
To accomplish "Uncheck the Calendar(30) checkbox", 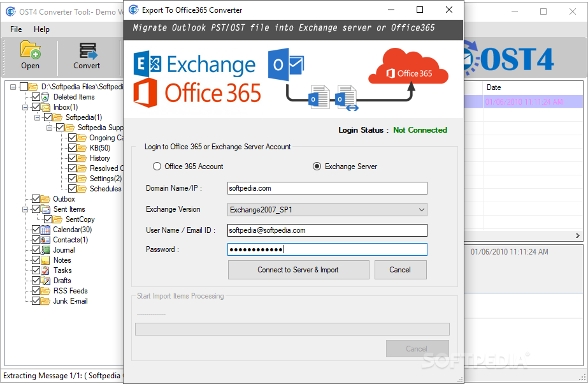I will (x=36, y=230).
